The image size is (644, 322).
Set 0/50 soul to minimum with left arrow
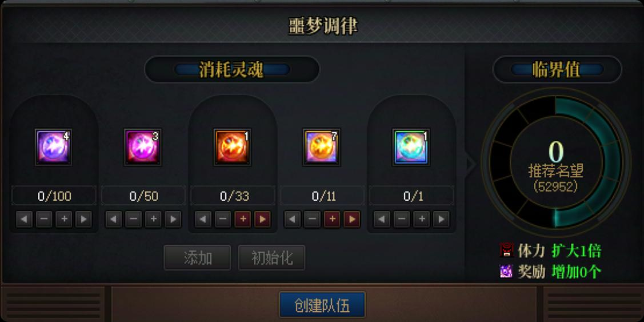113,219
